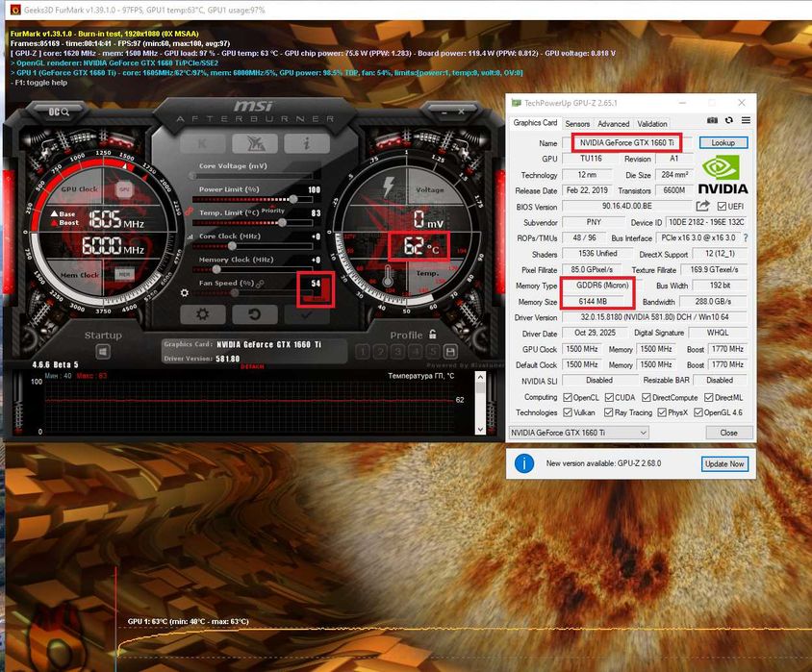This screenshot has height=672, width=812.
Task: Click the Kombustor K button in Afterburner
Action: point(202,143)
